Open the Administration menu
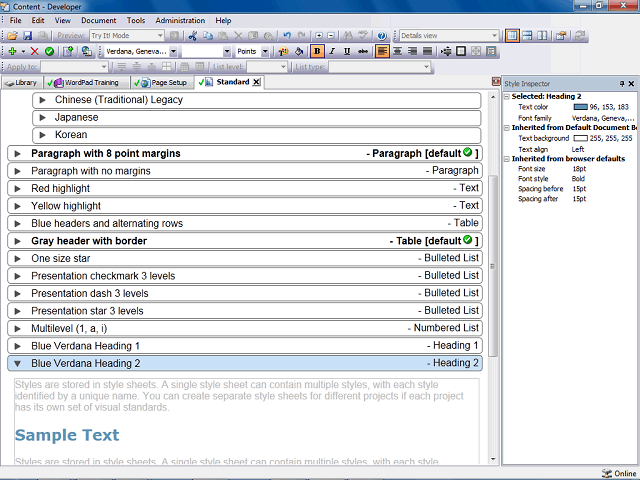The width and height of the screenshot is (640, 480). pos(180,20)
